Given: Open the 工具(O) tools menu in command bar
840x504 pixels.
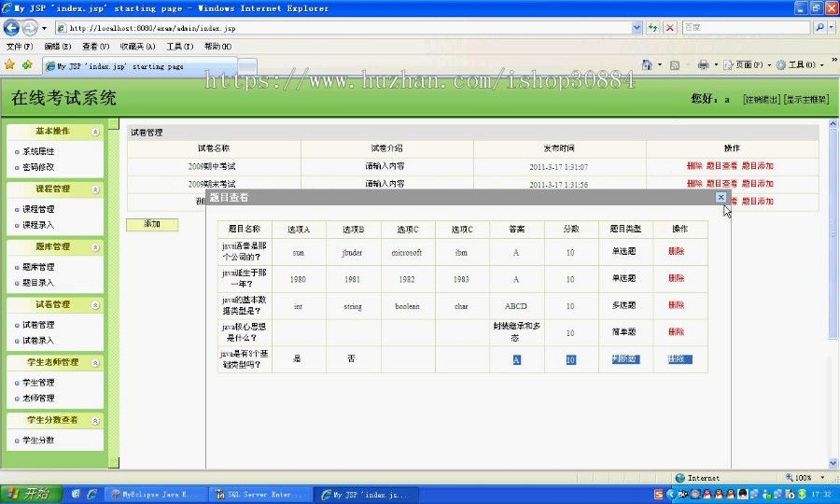Looking at the screenshot, I should click(799, 64).
